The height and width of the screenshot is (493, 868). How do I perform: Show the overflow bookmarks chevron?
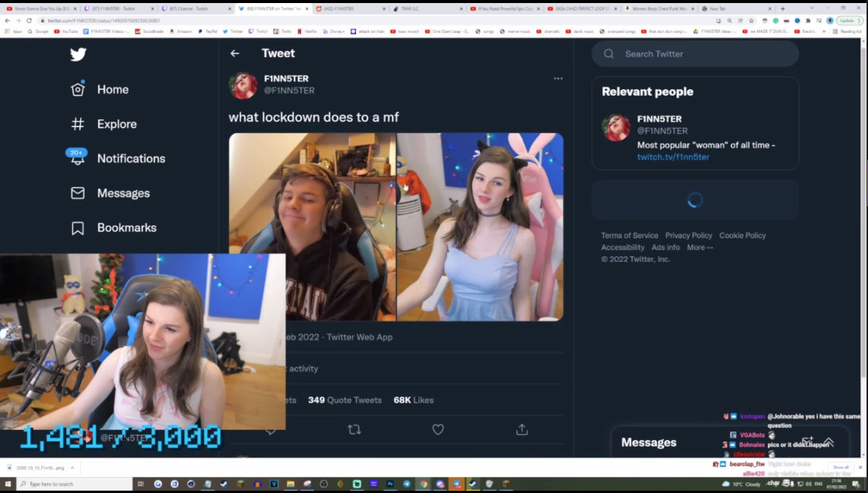825,31
